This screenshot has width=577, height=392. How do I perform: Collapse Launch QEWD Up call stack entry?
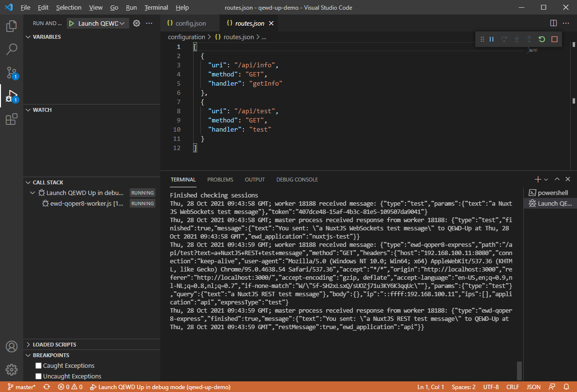[x=32, y=193]
